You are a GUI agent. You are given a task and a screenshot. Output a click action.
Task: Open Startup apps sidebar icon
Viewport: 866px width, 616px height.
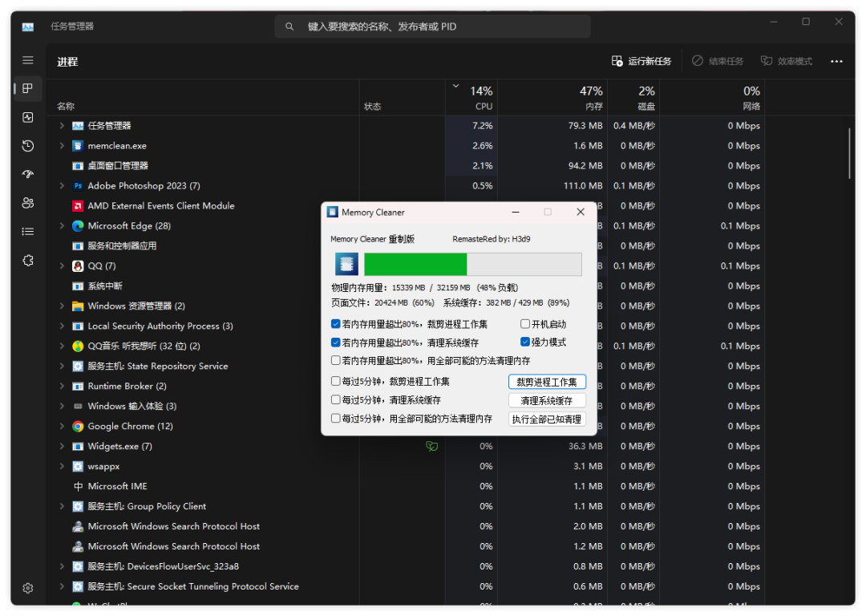(x=28, y=174)
